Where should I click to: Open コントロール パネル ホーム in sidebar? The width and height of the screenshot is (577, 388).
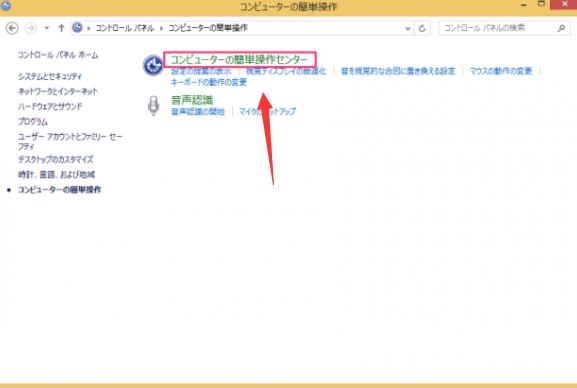(58, 55)
